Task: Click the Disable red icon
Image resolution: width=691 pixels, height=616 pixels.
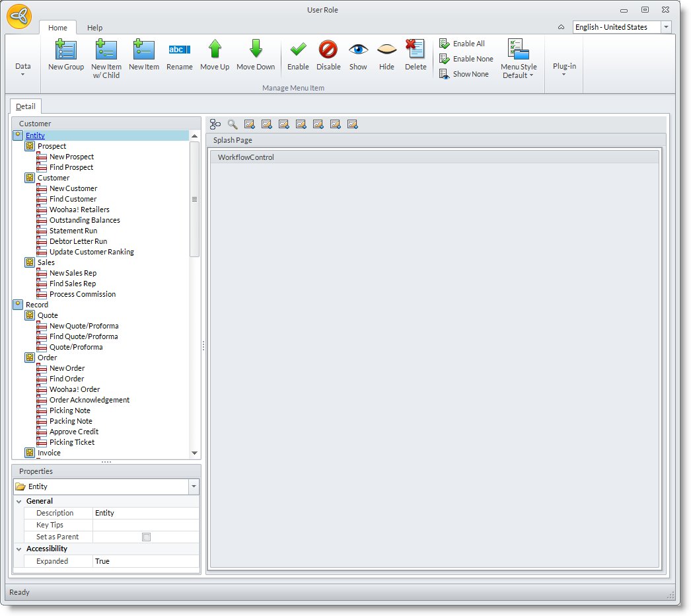Action: (328, 50)
